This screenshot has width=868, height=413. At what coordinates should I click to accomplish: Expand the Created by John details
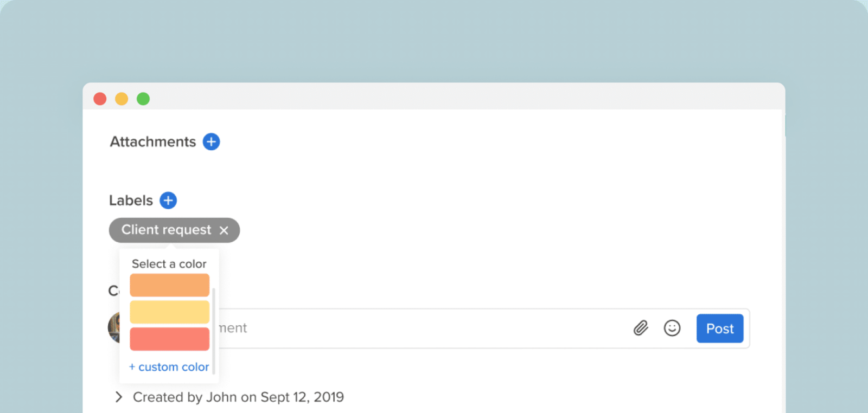[x=118, y=397]
